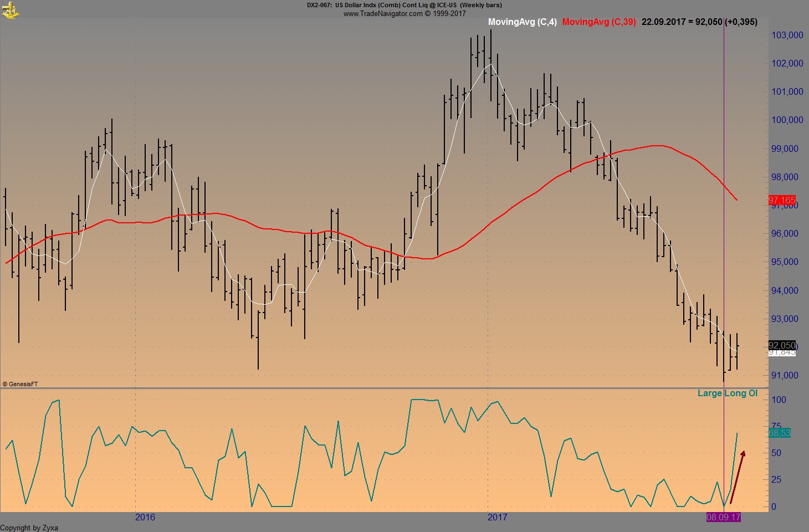Click the 22.09.2017 = 92,050 quote readout
Screen dimensions: 809x532
pyautogui.click(x=683, y=22)
